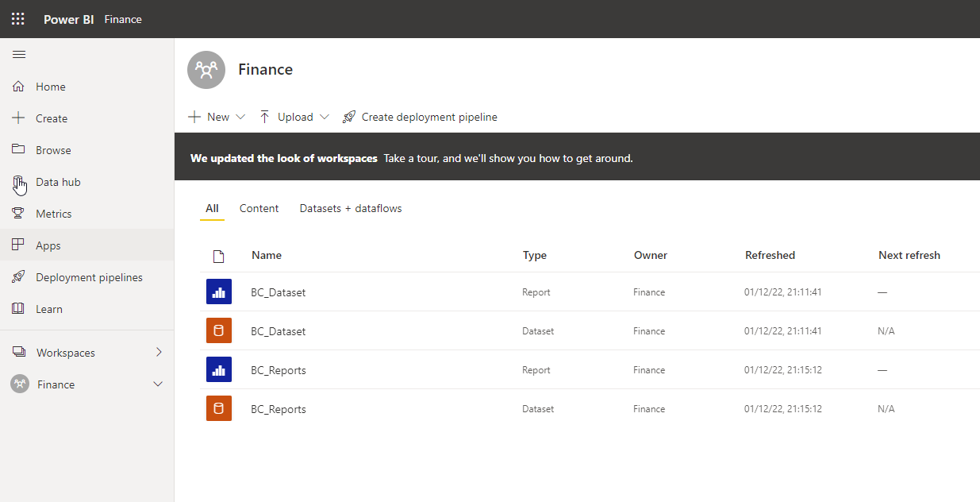Viewport: 980px width, 502px height.
Task: Open Learn in the navigation pane
Action: point(87,309)
